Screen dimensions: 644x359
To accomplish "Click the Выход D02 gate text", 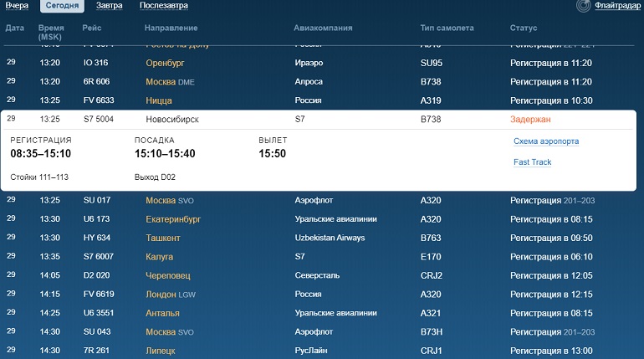I will (155, 177).
